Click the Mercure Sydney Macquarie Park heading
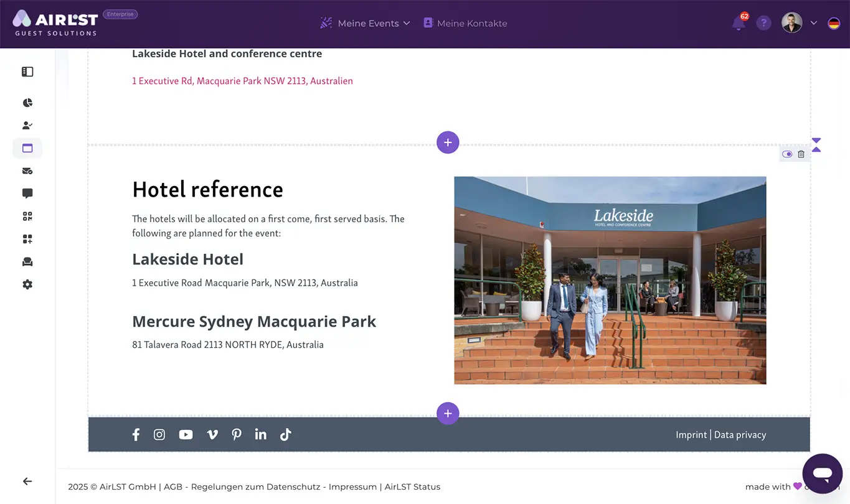The height and width of the screenshot is (504, 850). pos(254,321)
